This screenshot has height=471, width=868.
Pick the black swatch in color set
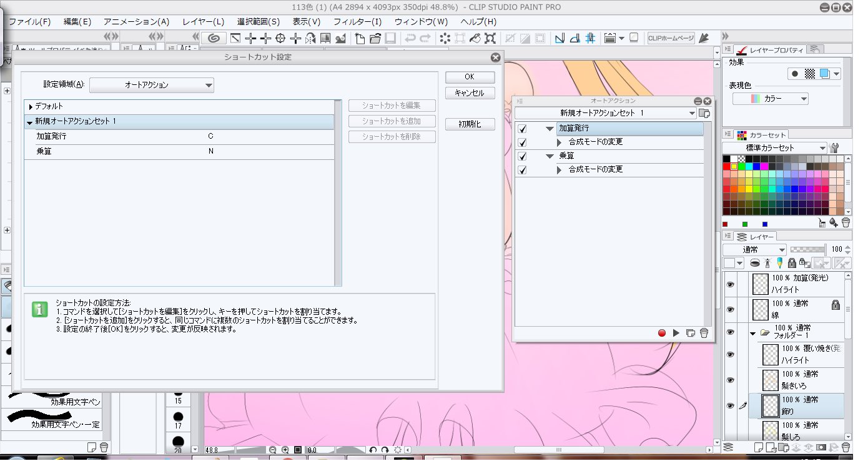point(727,159)
